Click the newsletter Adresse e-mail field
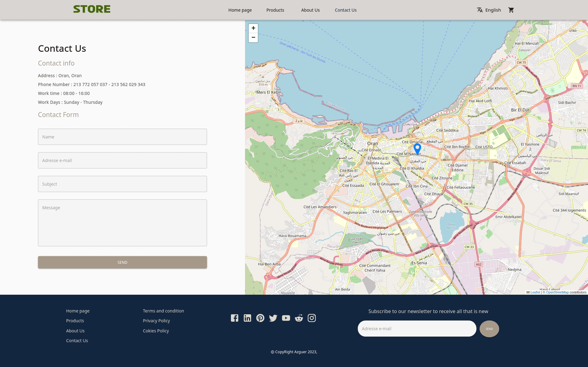 tap(417, 329)
